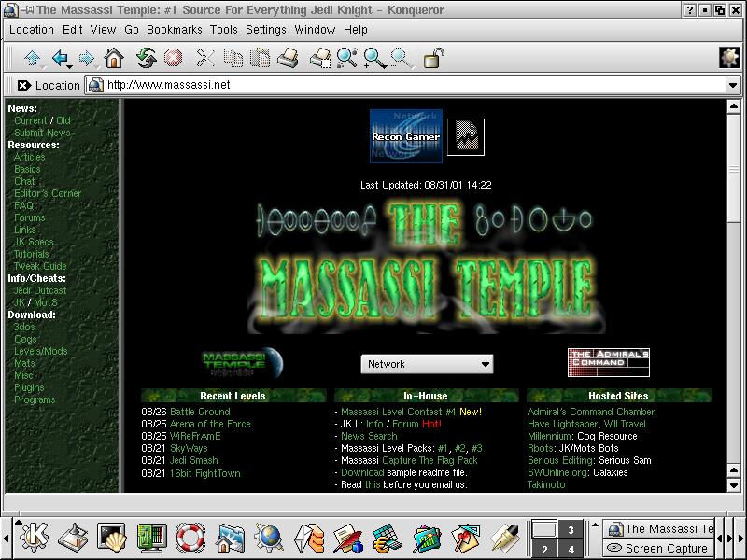Launch the fountain pen panel icon
This screenshot has width=747, height=560.
pyautogui.click(x=505, y=539)
